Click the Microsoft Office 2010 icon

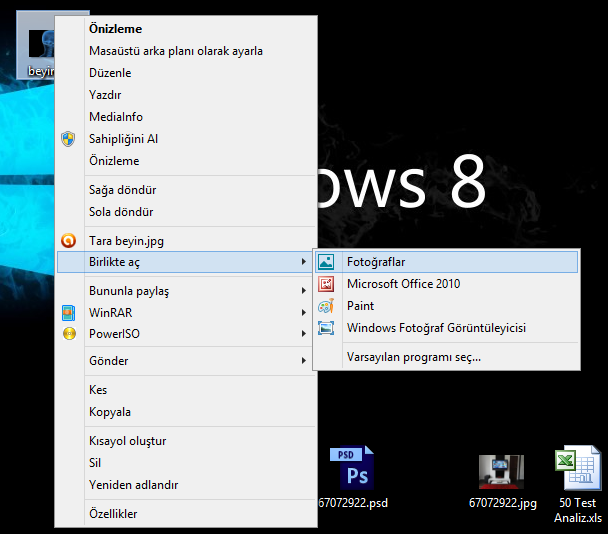(326, 284)
